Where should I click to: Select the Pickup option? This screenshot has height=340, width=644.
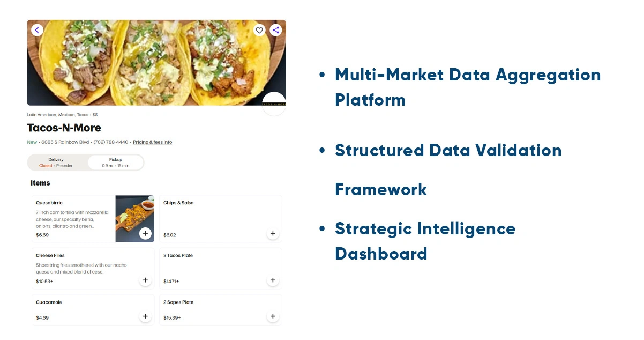pyautogui.click(x=116, y=162)
